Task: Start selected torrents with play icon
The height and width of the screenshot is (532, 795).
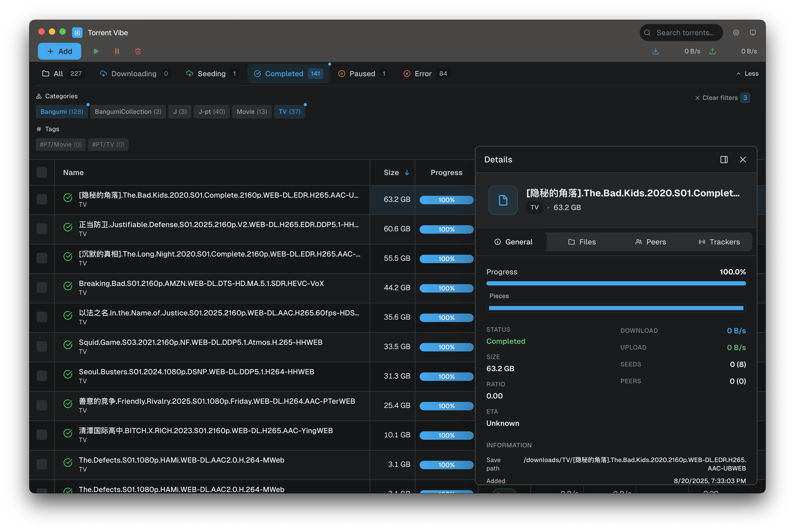Action: tap(96, 51)
